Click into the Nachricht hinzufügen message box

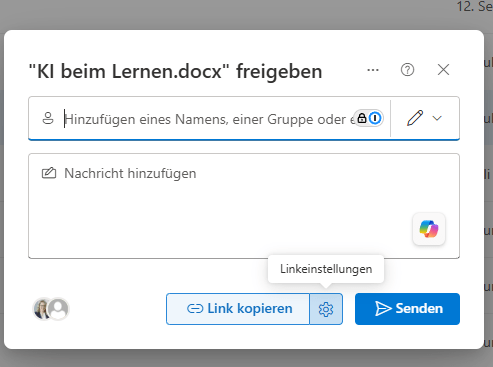click(x=244, y=206)
